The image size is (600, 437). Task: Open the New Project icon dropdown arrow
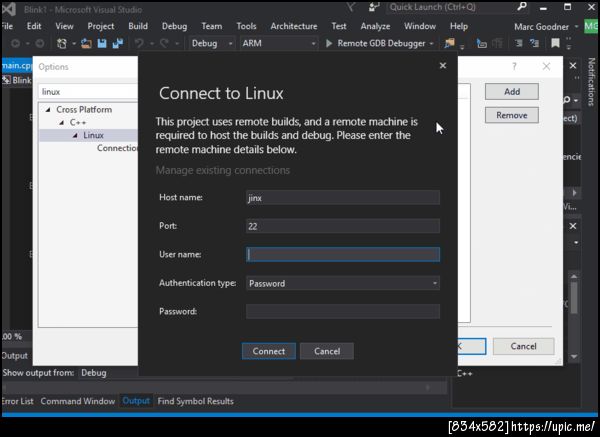point(74,44)
